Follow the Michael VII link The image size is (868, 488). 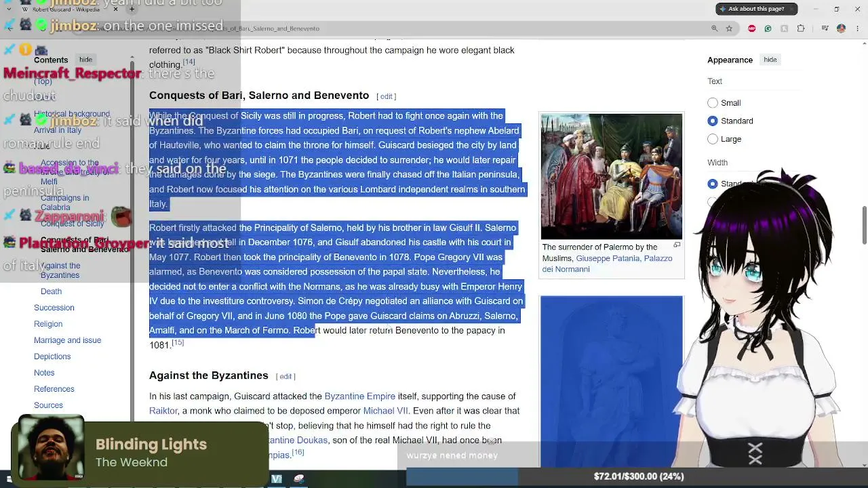[x=385, y=411]
